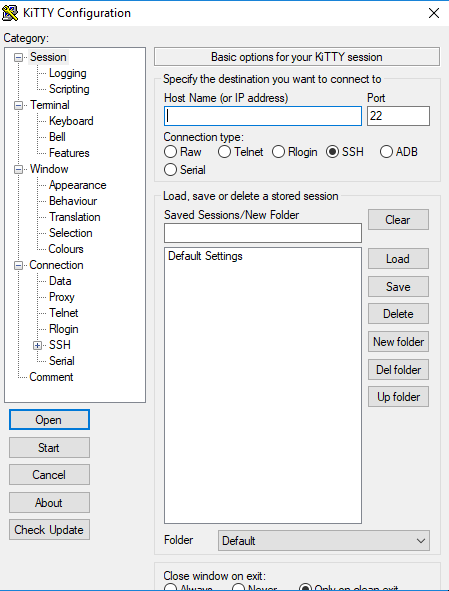The image size is (449, 591).
Task: Load the selected saved session
Action: (398, 259)
